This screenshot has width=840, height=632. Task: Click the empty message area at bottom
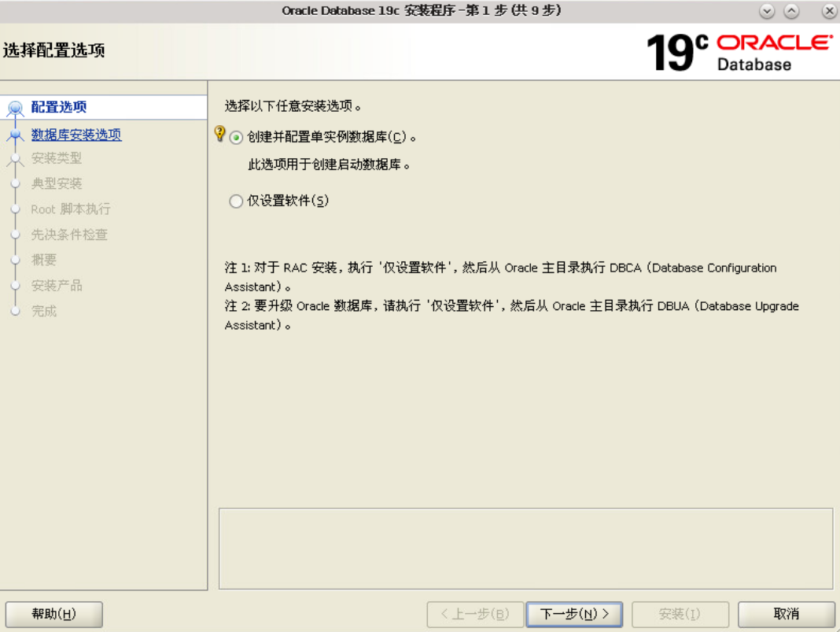[525, 549]
